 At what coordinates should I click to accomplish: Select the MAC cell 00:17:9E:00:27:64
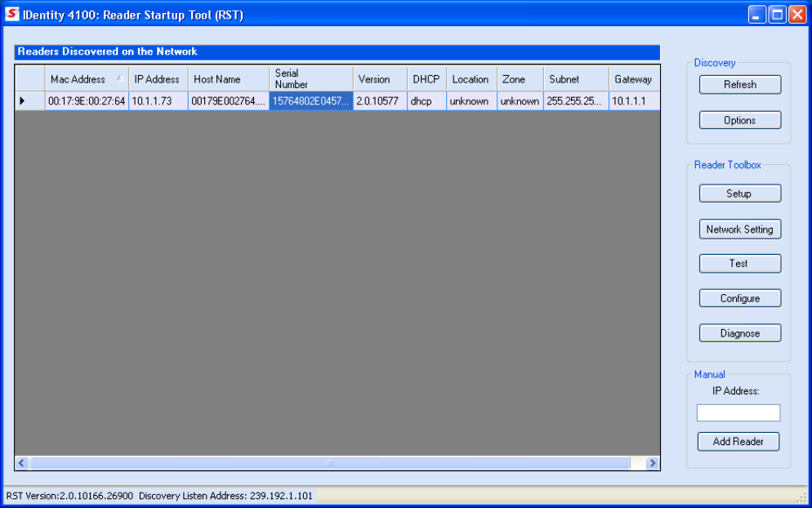(x=87, y=101)
